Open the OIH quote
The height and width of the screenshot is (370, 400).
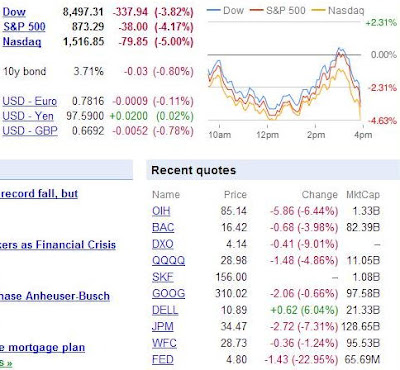click(x=161, y=211)
